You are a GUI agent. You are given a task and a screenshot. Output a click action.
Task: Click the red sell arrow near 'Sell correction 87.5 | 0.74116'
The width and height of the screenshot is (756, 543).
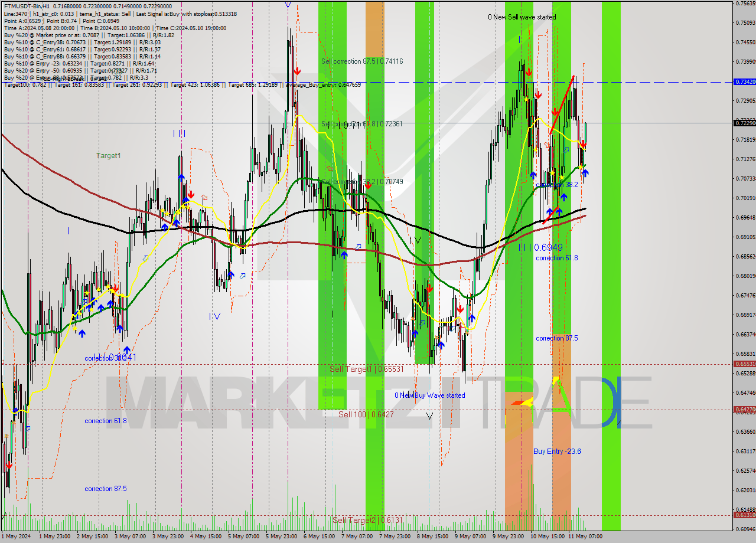(x=298, y=71)
